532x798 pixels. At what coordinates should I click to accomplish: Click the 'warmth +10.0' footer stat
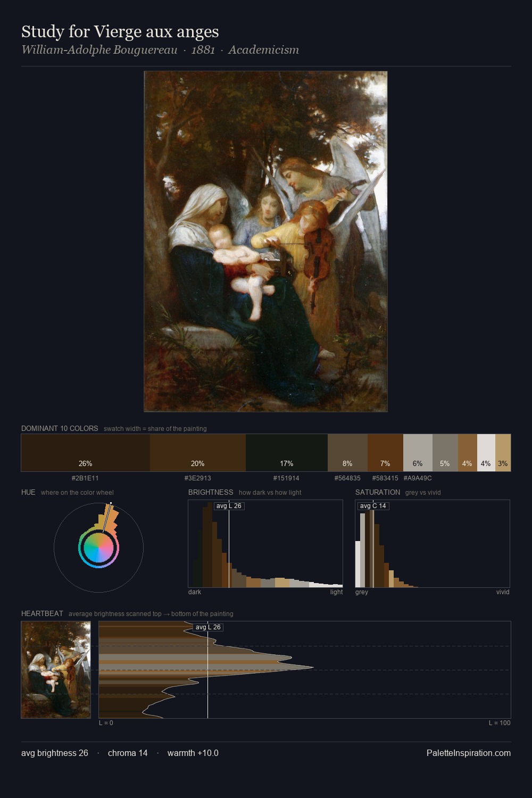[x=193, y=753]
